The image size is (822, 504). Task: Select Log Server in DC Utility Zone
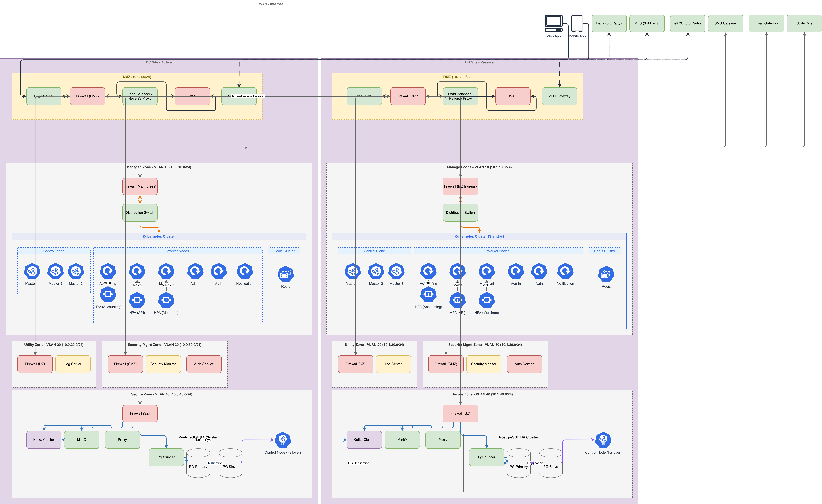point(73,364)
